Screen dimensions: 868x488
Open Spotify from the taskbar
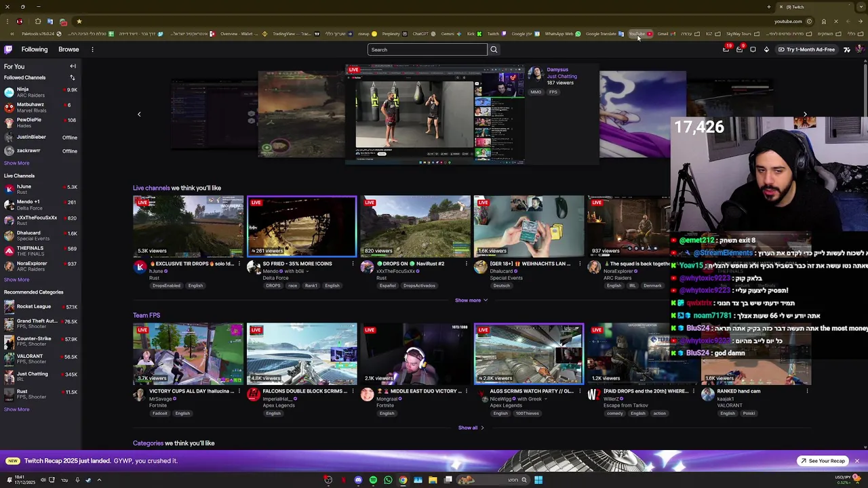pyautogui.click(x=373, y=480)
